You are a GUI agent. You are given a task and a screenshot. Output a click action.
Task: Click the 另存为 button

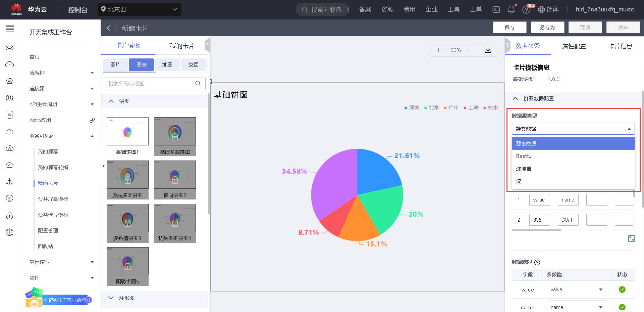pos(547,28)
